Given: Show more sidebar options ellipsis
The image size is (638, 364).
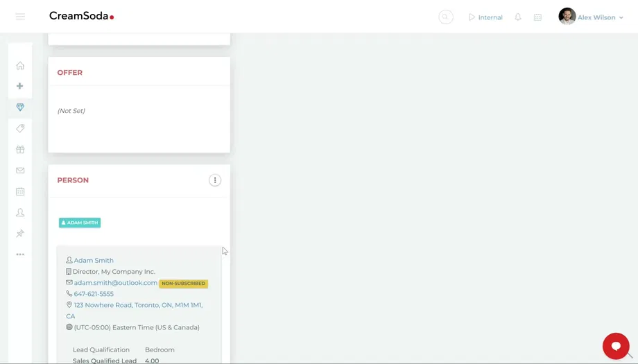Looking at the screenshot, I should pyautogui.click(x=20, y=254).
